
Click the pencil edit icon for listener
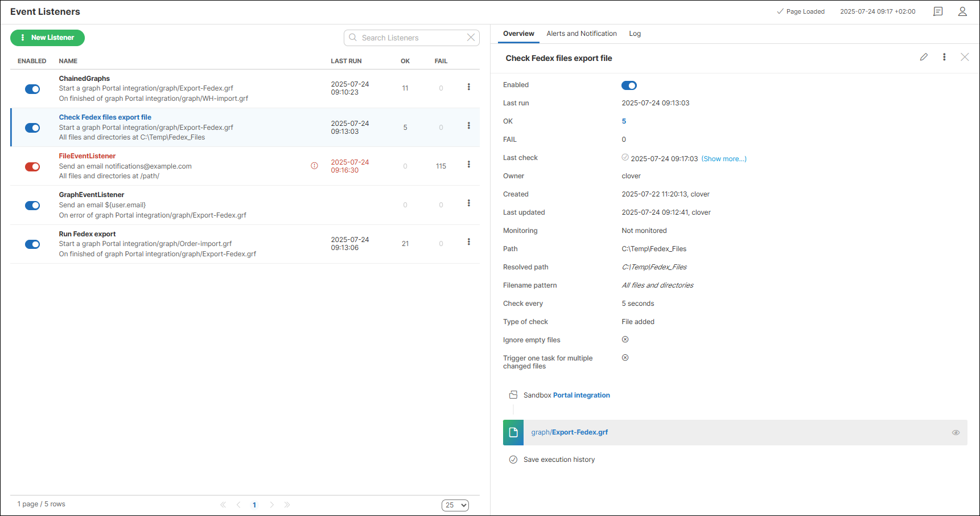(x=924, y=57)
